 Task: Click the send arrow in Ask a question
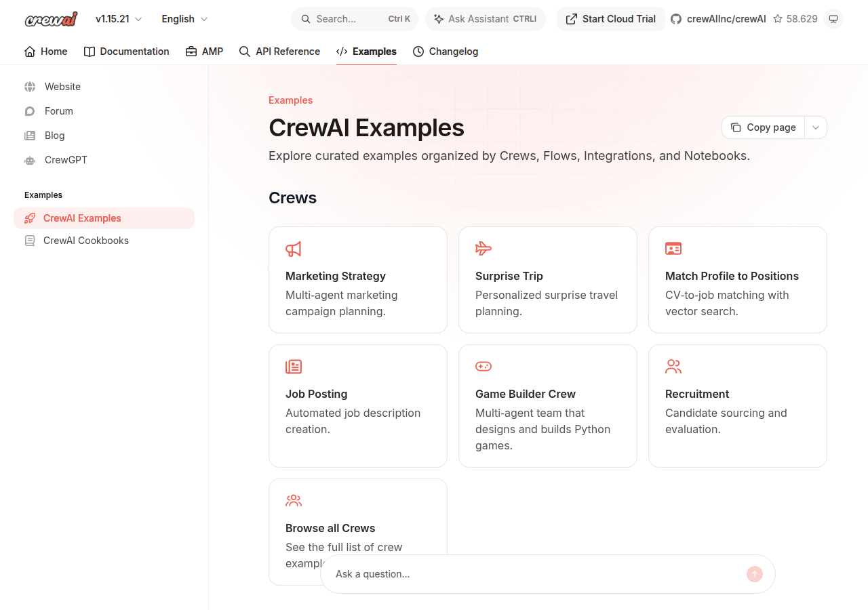755,574
